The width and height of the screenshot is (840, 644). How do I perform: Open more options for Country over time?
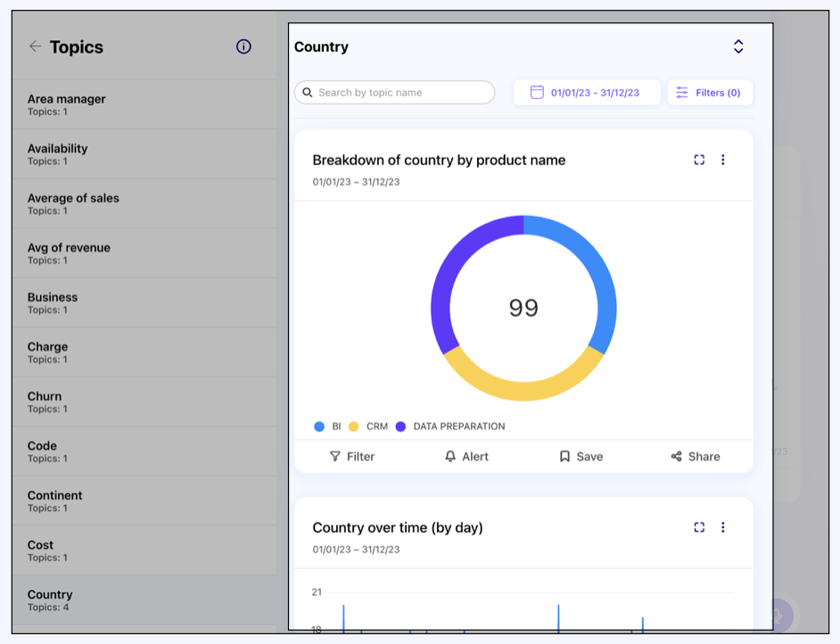723,527
